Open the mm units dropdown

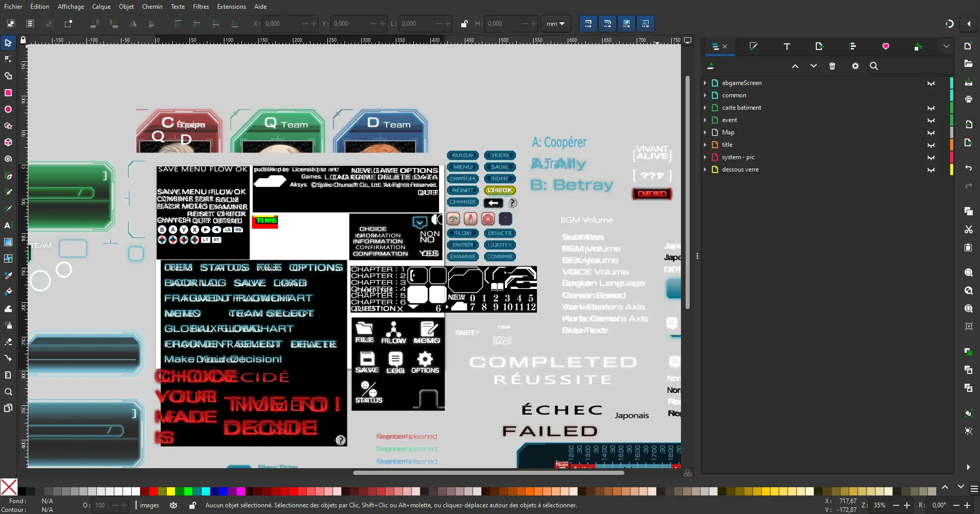555,24
